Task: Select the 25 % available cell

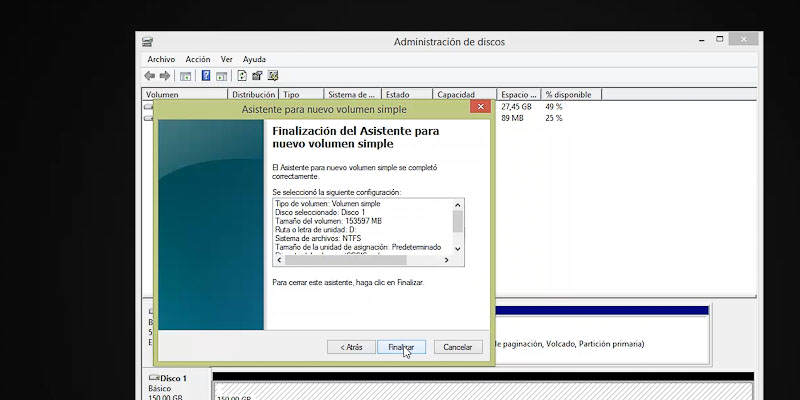Action: point(554,118)
